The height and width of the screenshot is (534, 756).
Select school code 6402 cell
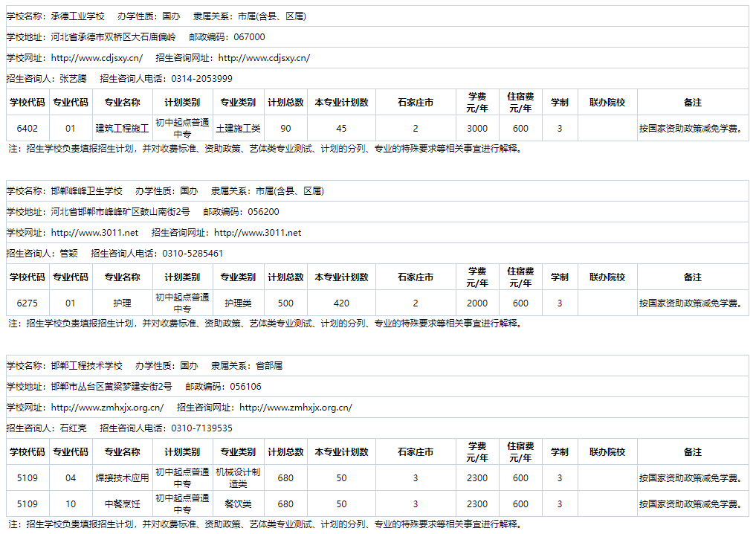point(27,129)
